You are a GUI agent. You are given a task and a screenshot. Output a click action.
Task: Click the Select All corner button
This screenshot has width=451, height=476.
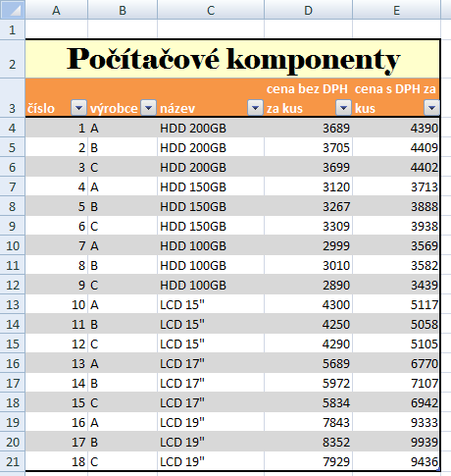click(13, 10)
